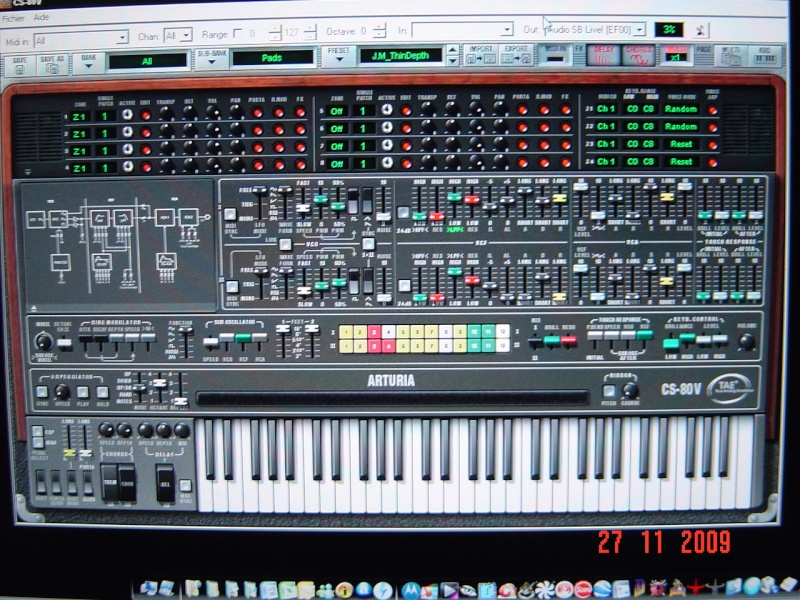Click the ribbon controller strip
This screenshot has width=800, height=600.
click(392, 398)
